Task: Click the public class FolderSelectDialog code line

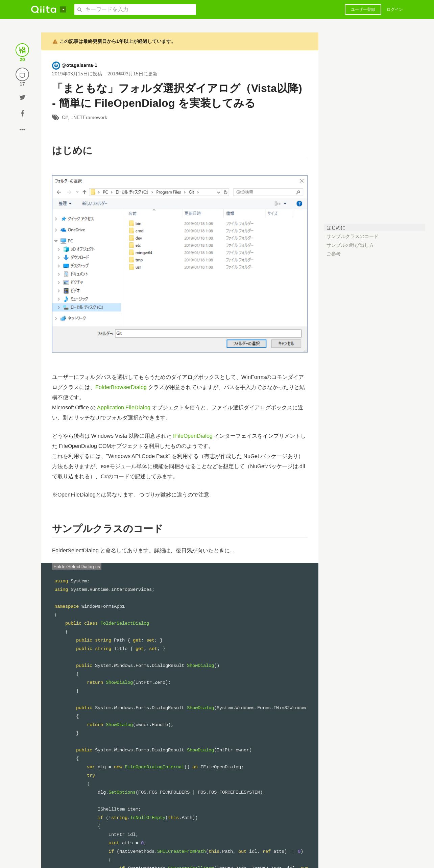Action: (107, 623)
